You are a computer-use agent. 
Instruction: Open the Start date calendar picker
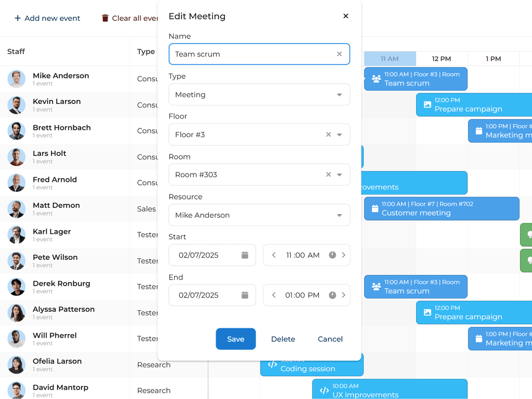245,255
